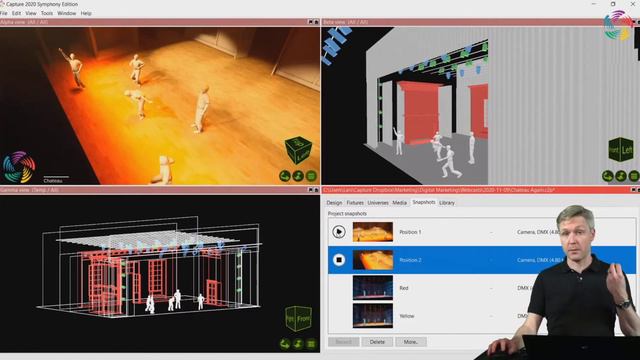This screenshot has height=360, width=640.
Task: Click the right icon in Gamma view title bar
Action: 316,190
